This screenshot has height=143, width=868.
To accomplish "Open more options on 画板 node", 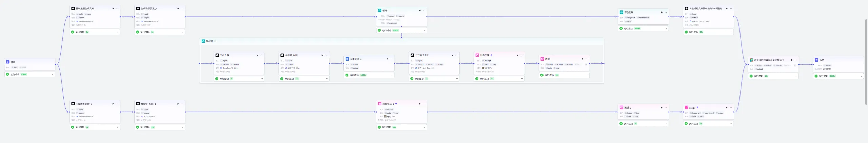I will [x=587, y=59].
